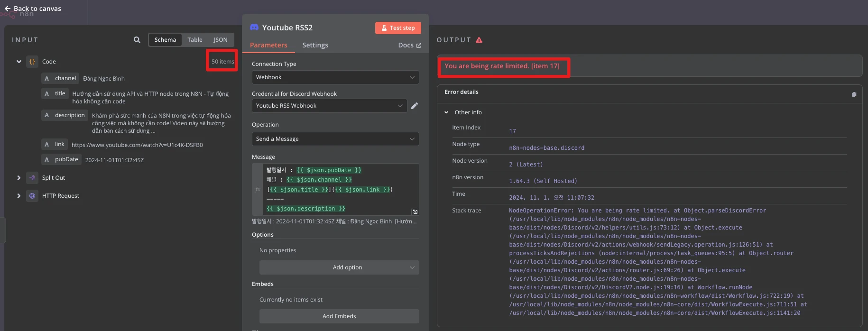Click inside the Message expression editor
Image resolution: width=868 pixels, height=331 pixels.
tap(340, 189)
